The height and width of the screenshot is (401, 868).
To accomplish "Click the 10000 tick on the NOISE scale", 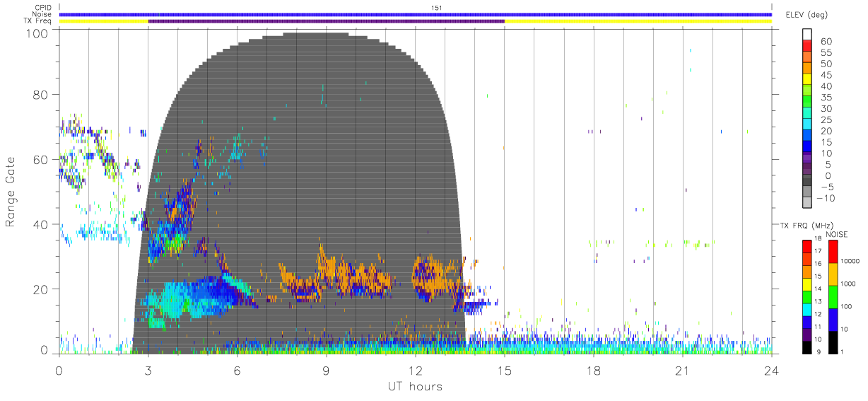I will pyautogui.click(x=850, y=262).
